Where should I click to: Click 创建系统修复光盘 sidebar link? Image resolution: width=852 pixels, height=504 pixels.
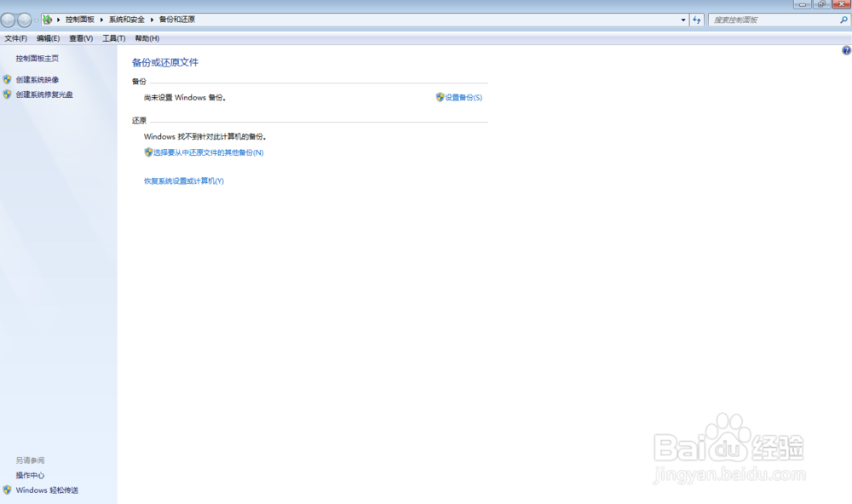tap(44, 94)
